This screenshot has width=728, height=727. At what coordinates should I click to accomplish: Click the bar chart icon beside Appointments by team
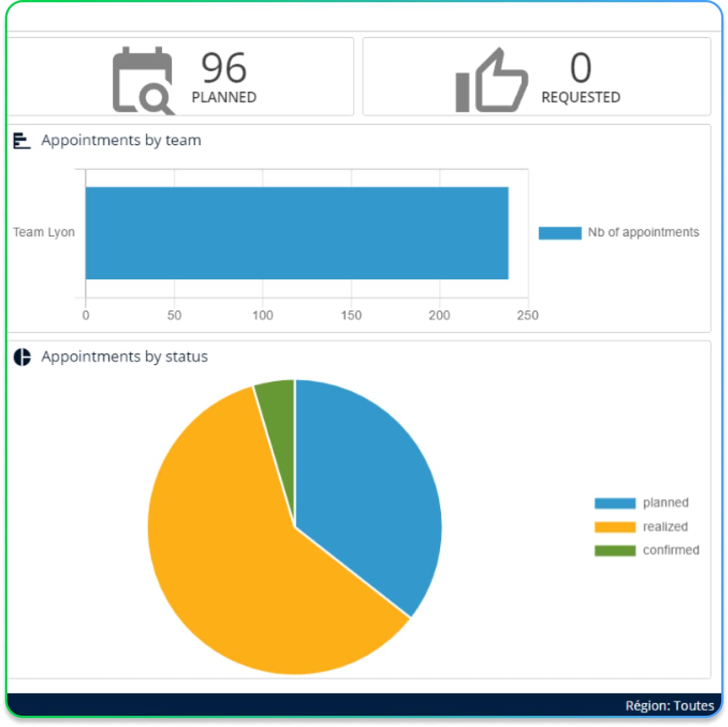coord(21,140)
